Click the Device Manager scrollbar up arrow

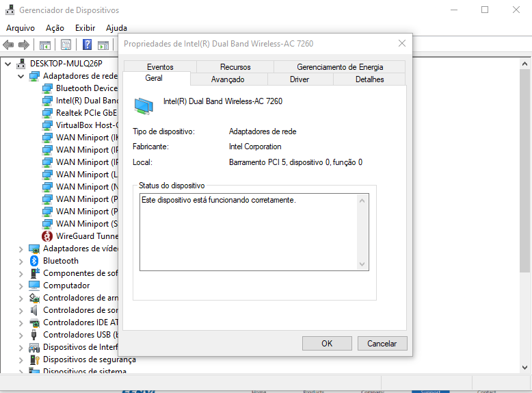(524, 64)
